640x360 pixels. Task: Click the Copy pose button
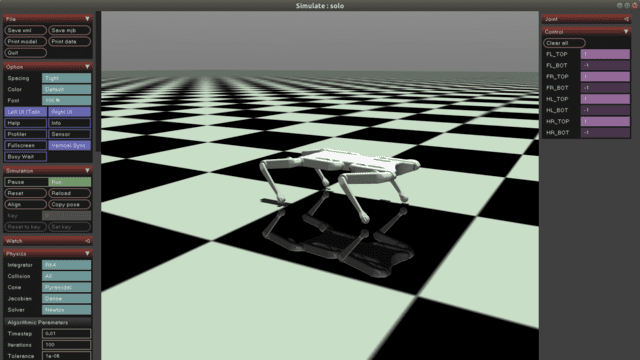click(69, 204)
